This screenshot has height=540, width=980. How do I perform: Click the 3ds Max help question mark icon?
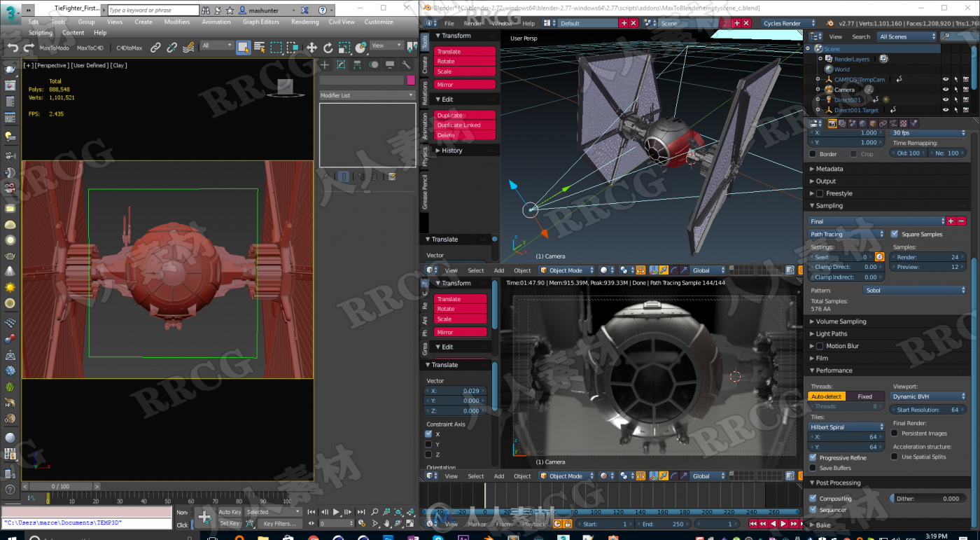coord(321,11)
